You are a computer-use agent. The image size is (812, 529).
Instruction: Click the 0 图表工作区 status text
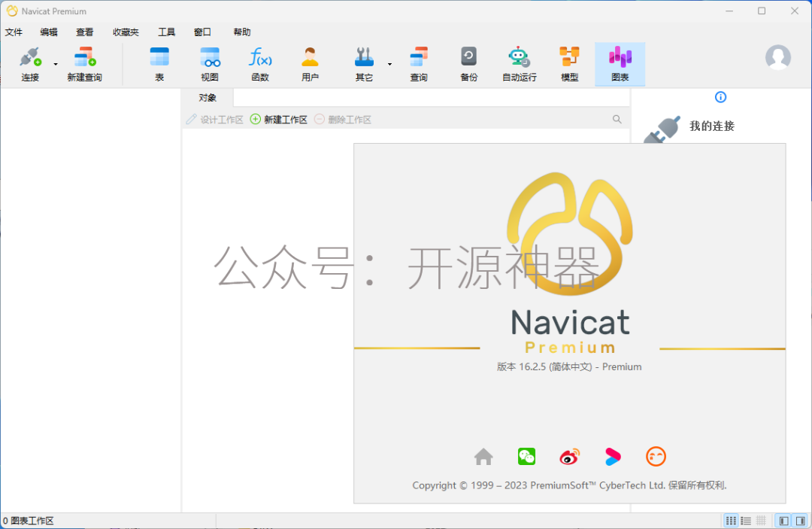[x=29, y=521]
